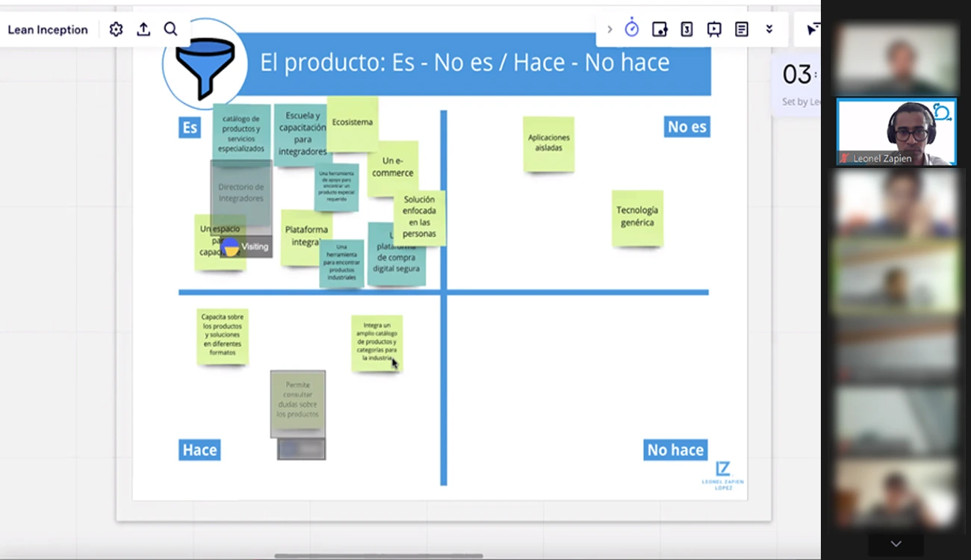Open board settings gear icon
This screenshot has width=971, height=560.
(x=116, y=29)
